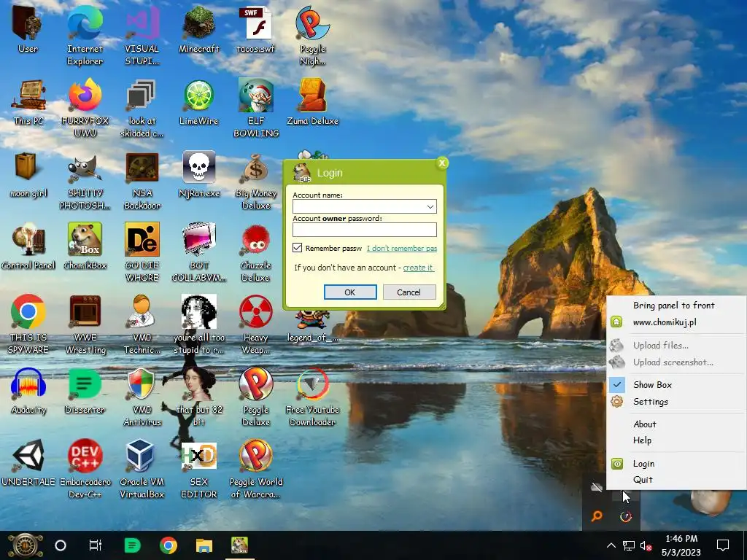
Task: Open the Start menu button
Action: coord(26,545)
